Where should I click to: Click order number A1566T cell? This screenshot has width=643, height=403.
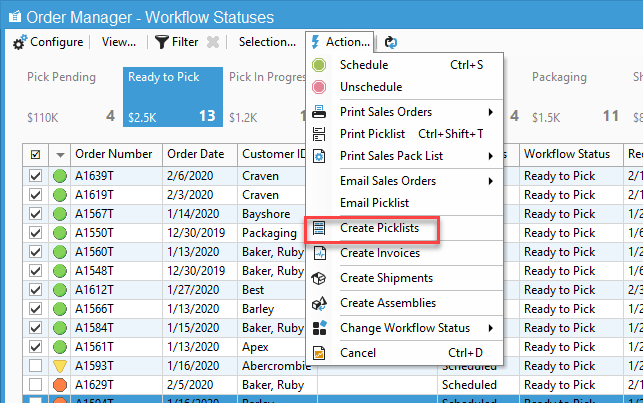(x=116, y=309)
